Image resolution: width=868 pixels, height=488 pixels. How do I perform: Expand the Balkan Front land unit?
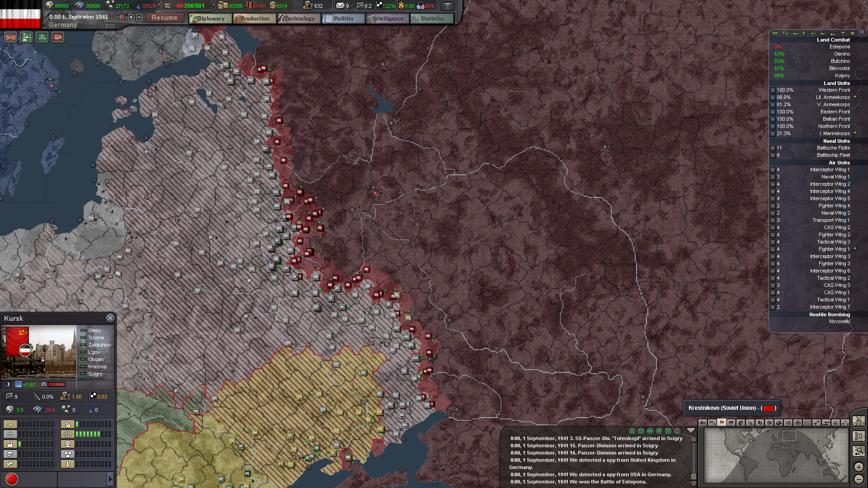coord(773,119)
